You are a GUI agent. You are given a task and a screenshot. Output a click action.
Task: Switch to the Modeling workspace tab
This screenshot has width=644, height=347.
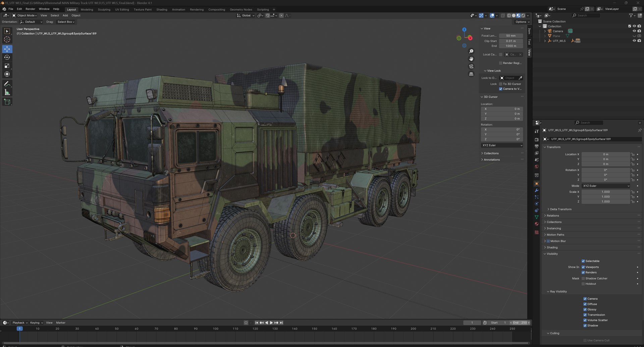pos(87,10)
